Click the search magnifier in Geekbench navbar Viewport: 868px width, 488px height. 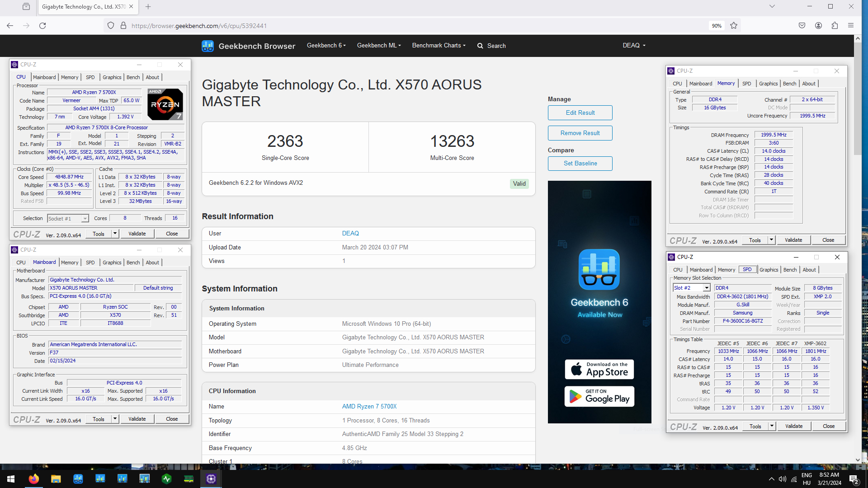pyautogui.click(x=480, y=46)
